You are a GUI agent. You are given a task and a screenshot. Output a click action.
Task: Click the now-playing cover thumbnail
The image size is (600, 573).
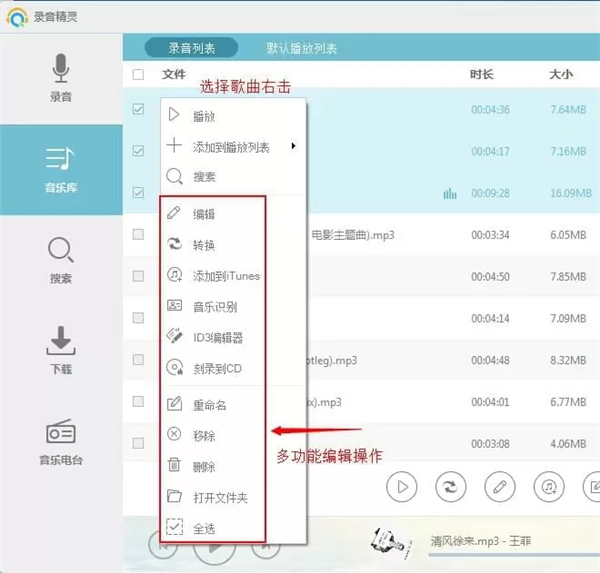tap(390, 542)
